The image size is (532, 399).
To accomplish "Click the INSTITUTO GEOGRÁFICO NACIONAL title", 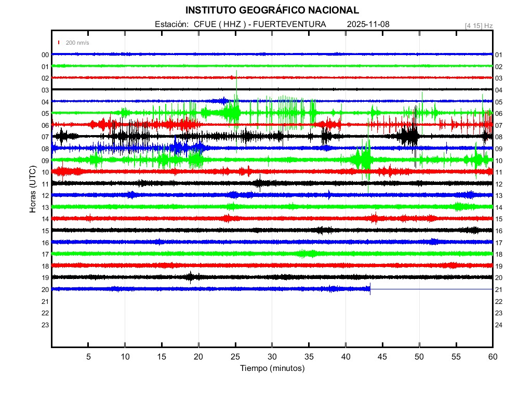I will tap(272, 10).
